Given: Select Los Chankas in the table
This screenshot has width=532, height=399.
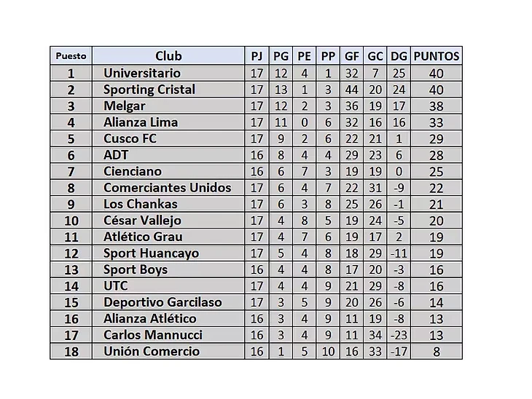Looking at the screenshot, I should point(141,204).
